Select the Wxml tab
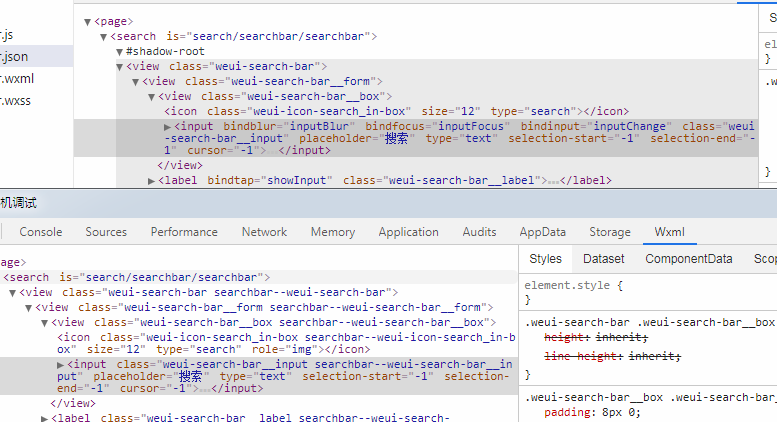Screen dimensions: 777x422 [669, 232]
